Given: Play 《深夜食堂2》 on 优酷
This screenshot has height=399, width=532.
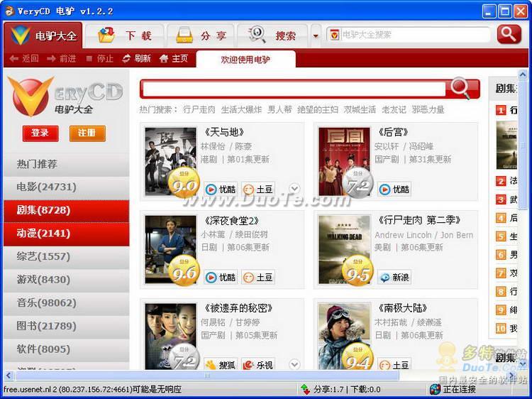Looking at the screenshot, I should point(220,277).
